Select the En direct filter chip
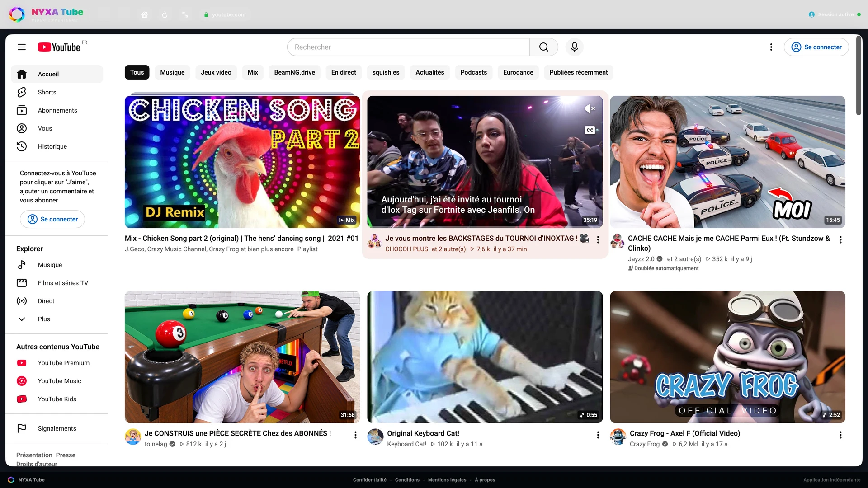 tap(344, 72)
